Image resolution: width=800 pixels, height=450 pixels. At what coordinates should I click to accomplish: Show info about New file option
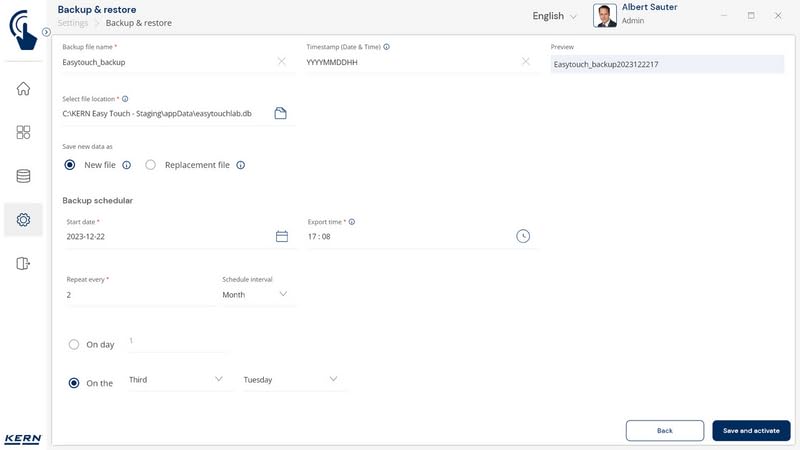tap(127, 165)
